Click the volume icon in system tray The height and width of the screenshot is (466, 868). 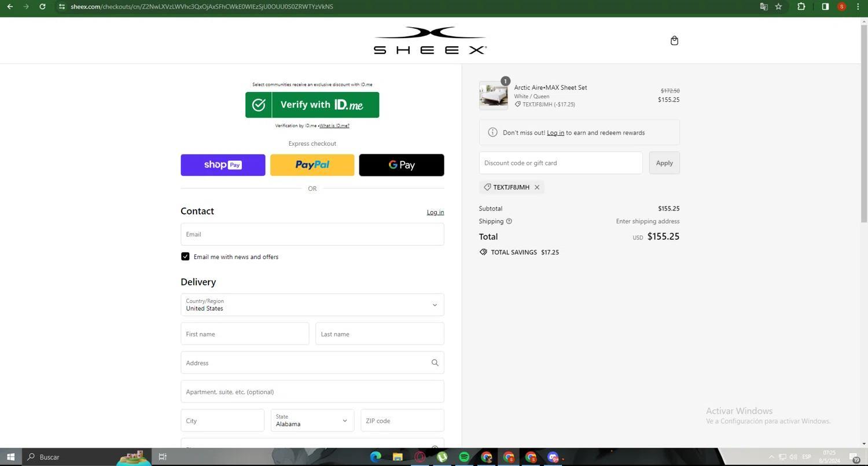[793, 457]
